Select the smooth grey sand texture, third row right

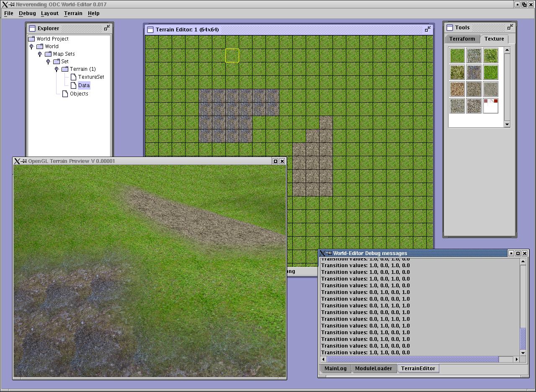491,89
